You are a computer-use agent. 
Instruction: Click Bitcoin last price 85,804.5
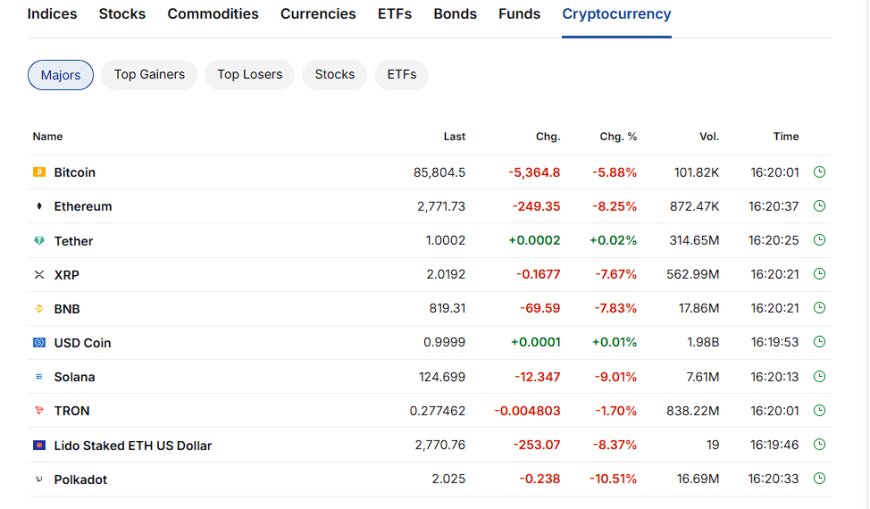click(439, 173)
